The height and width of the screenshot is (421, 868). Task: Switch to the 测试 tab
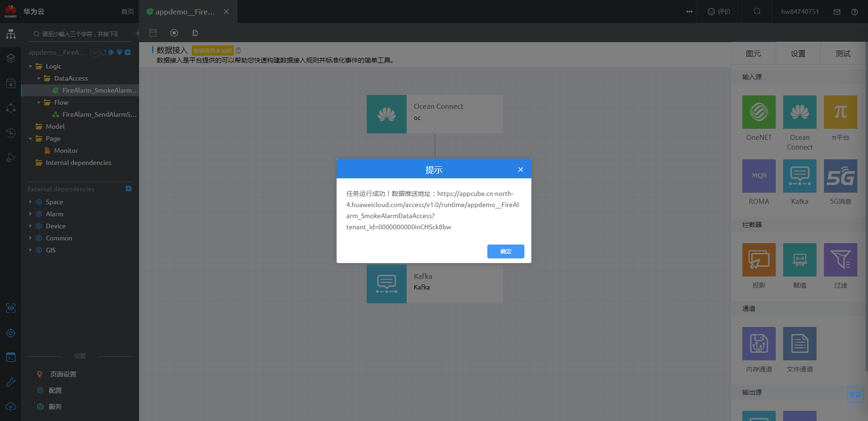(843, 54)
